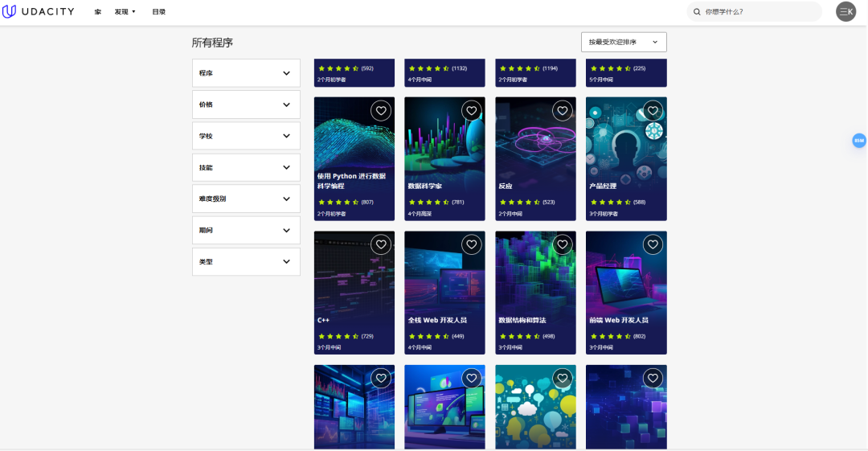This screenshot has height=451, width=868.
Task: Click the 你想学什么? search field
Action: click(755, 11)
